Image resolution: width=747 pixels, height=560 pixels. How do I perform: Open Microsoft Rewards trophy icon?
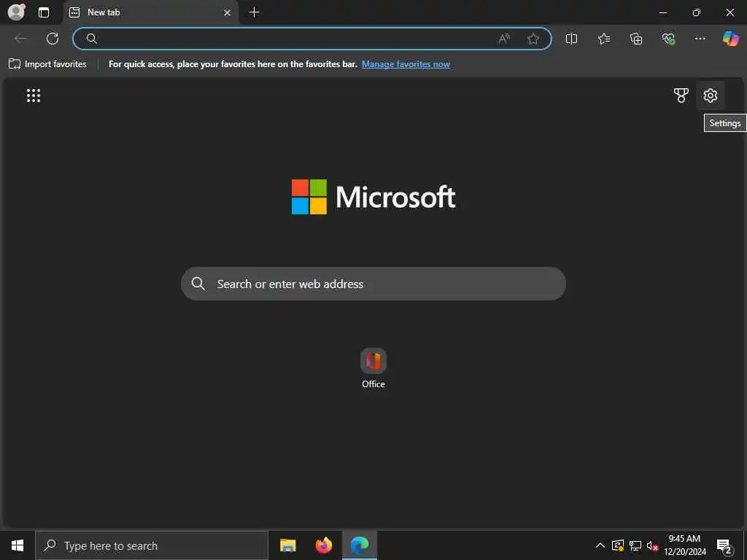point(681,96)
